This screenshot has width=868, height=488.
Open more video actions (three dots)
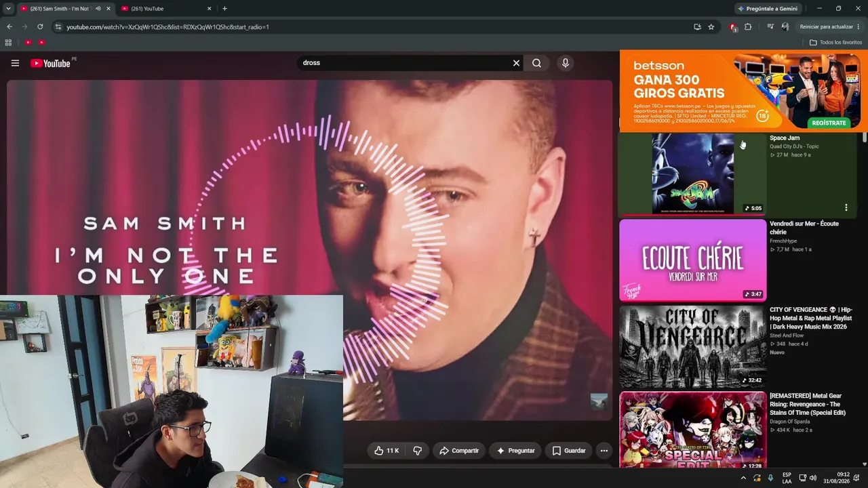point(604,451)
